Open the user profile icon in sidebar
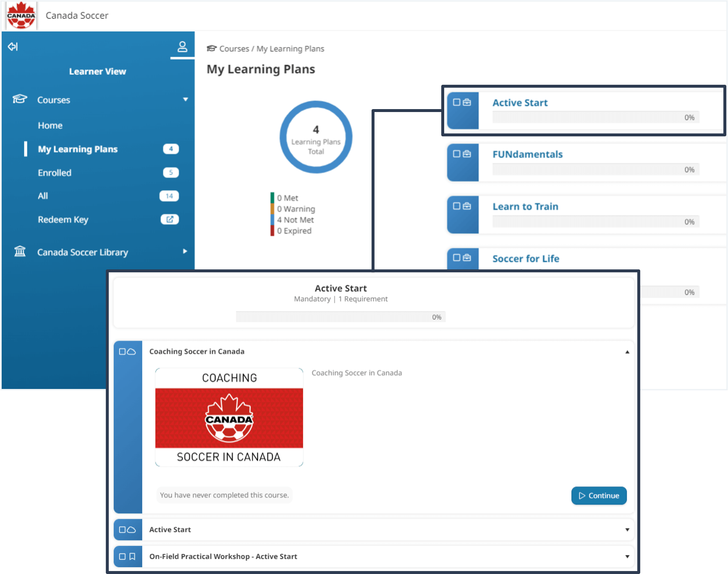 pos(182,46)
